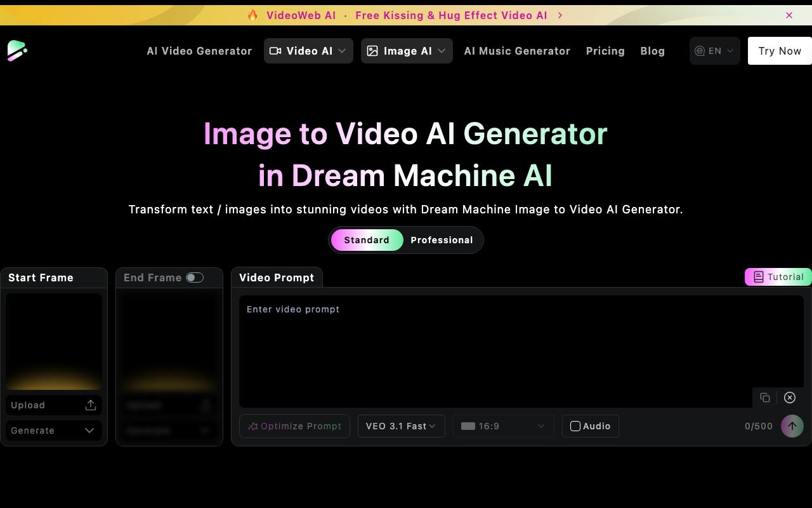Copy the prompt with copy icon

pyautogui.click(x=765, y=398)
